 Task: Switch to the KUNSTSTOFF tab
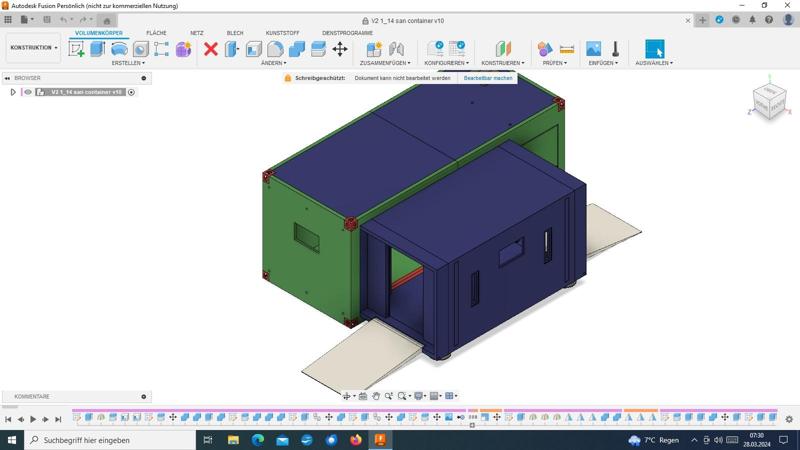[x=282, y=33]
